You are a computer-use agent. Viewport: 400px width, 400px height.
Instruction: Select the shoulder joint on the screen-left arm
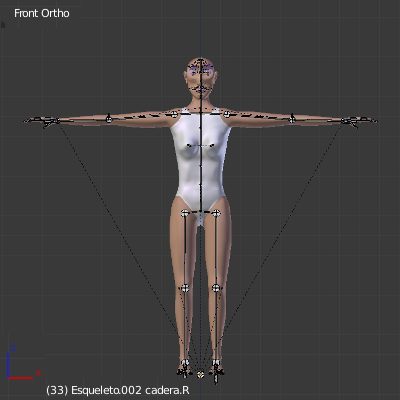[x=174, y=114]
